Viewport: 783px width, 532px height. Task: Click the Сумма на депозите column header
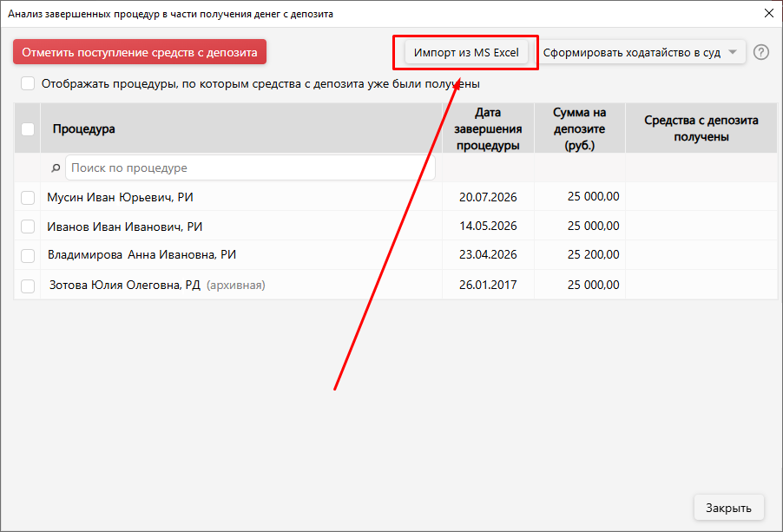(x=579, y=128)
